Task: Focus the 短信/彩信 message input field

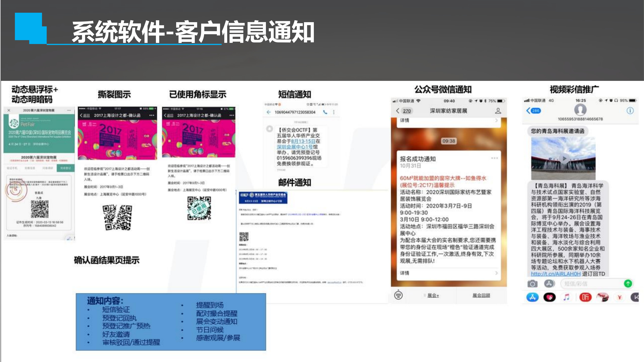Action: [592, 284]
